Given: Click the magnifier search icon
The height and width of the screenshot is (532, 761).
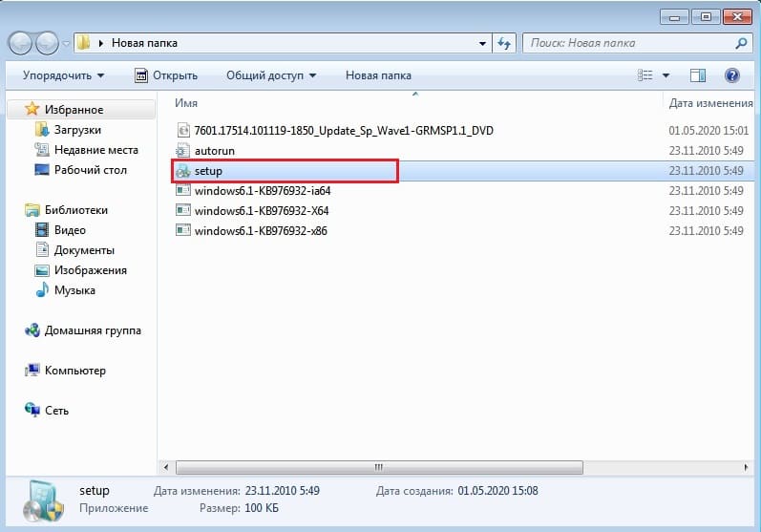Looking at the screenshot, I should coord(741,43).
